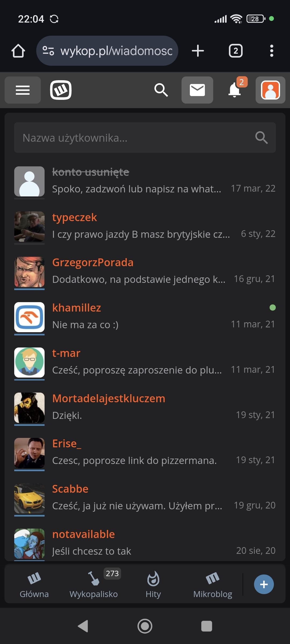
Task: Open the browser tab switcher showing 2
Action: click(x=236, y=51)
